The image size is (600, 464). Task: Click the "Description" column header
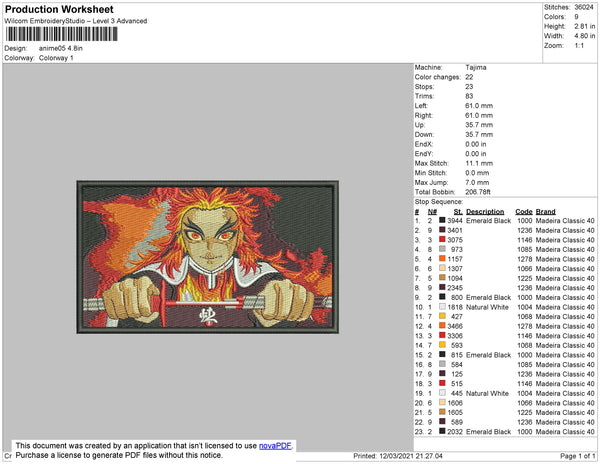(x=485, y=212)
